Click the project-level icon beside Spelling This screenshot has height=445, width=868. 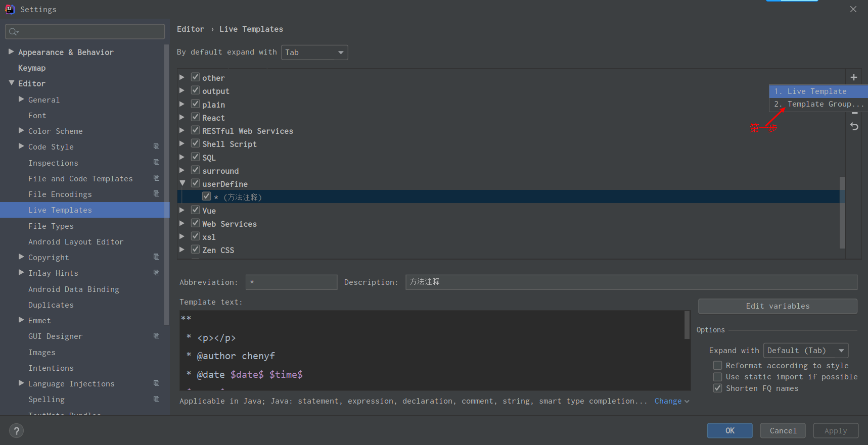point(157,399)
